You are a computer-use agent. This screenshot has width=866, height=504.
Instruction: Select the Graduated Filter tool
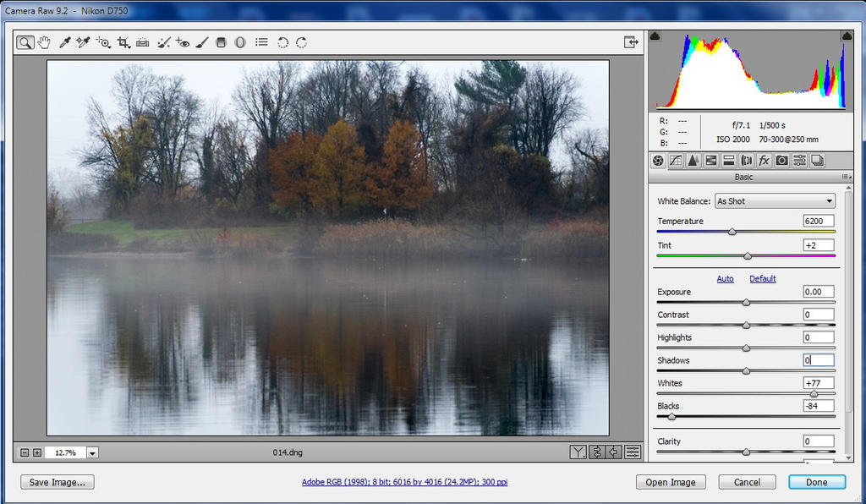(221, 42)
